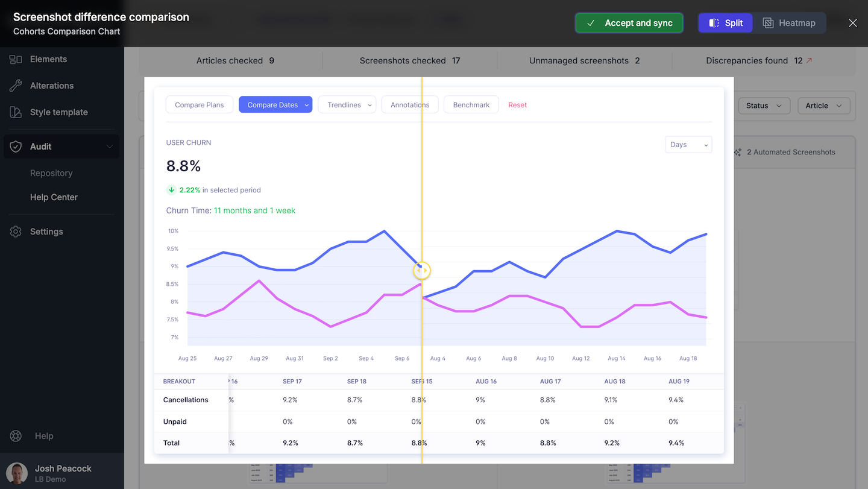Close the screenshot comparison dialog

[852, 23]
